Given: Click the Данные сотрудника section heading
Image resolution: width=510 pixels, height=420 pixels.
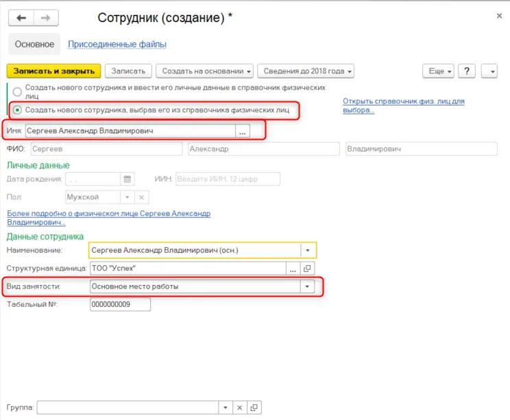Looking at the screenshot, I should (45, 236).
